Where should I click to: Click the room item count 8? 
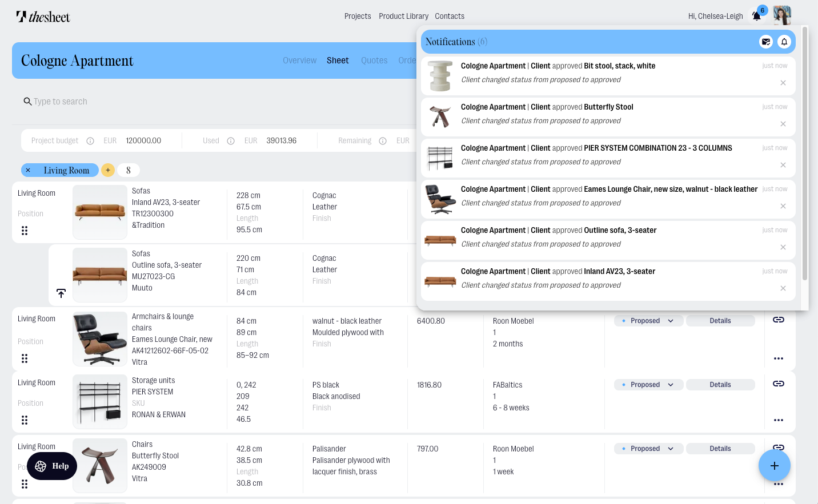[x=129, y=170]
